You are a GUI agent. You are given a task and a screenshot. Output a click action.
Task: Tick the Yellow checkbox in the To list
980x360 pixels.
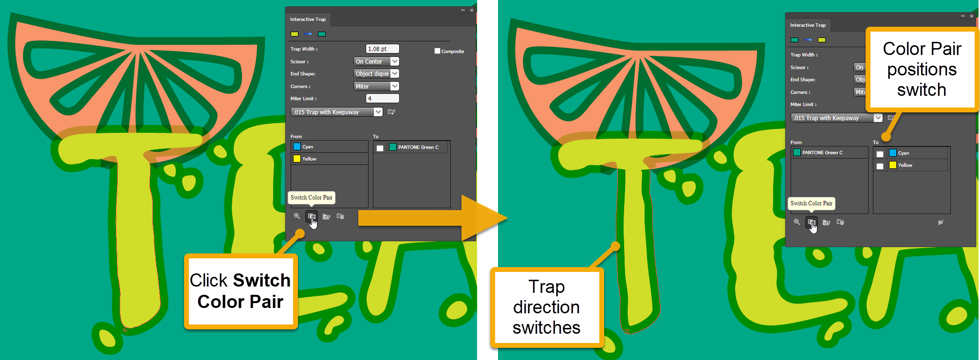(x=880, y=166)
